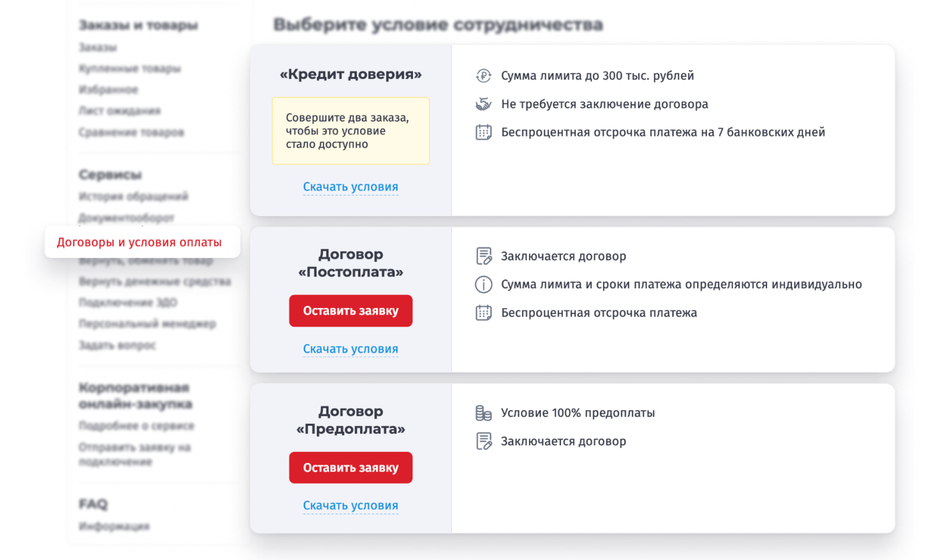Open 'Скачать условия' for Кредит доверия
Viewport: 936px width, 560px height.
[350, 186]
